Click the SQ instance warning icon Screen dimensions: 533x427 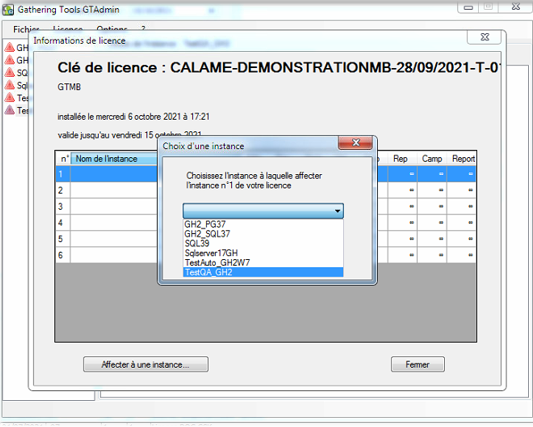pos(10,72)
